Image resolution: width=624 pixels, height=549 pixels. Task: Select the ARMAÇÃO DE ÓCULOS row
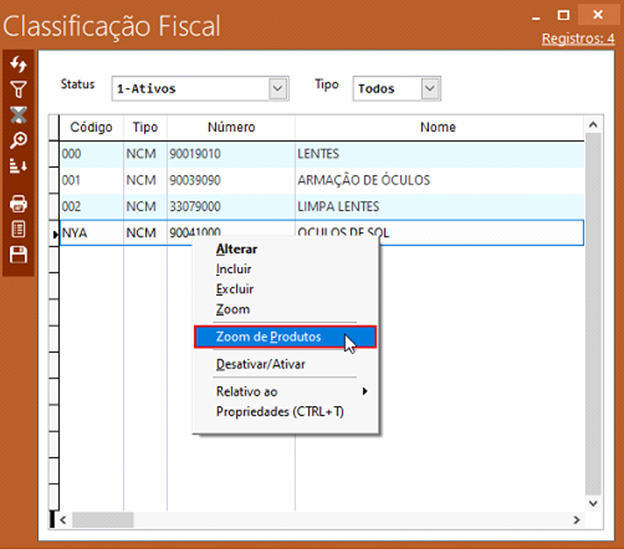[363, 181]
